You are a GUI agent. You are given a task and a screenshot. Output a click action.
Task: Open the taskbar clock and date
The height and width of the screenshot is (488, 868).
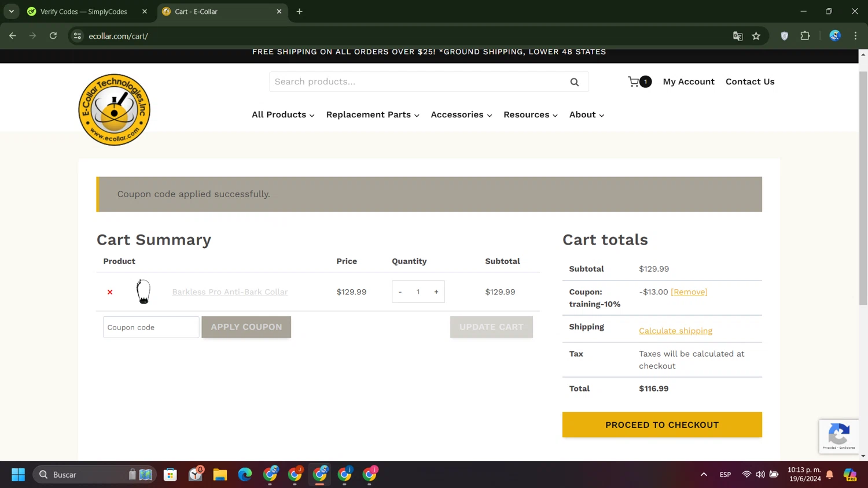804,474
